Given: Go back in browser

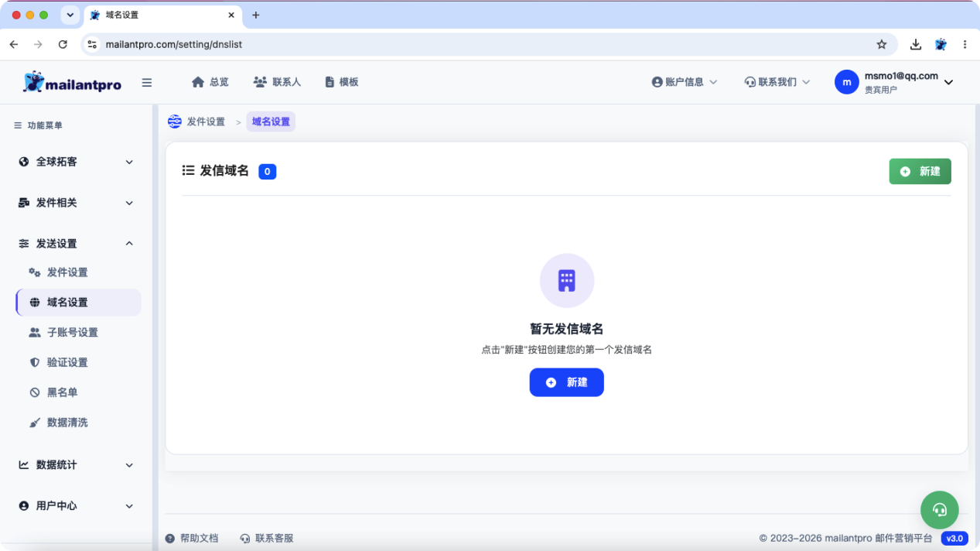Looking at the screenshot, I should (x=14, y=45).
